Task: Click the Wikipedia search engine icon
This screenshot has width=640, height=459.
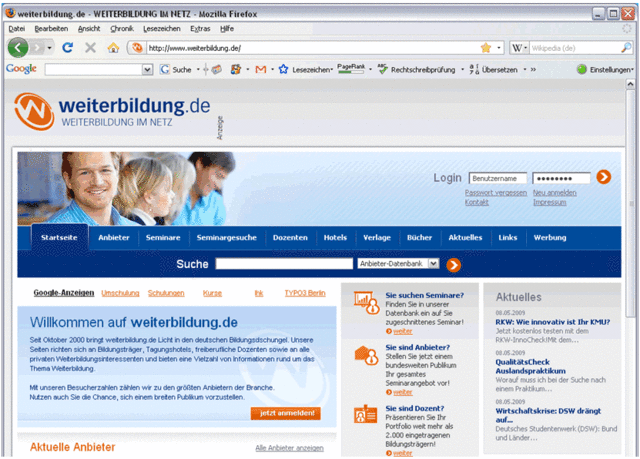Action: 517,48
